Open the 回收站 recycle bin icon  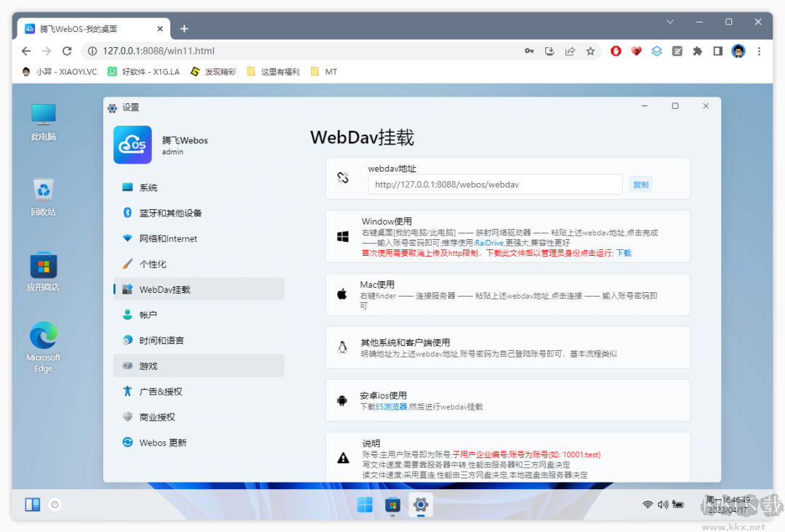pos(44,197)
